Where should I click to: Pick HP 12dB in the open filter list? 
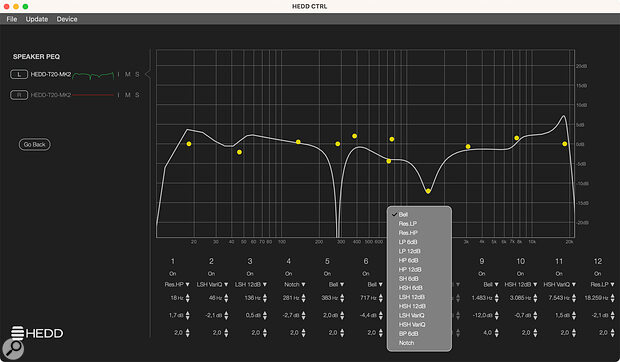[410, 270]
